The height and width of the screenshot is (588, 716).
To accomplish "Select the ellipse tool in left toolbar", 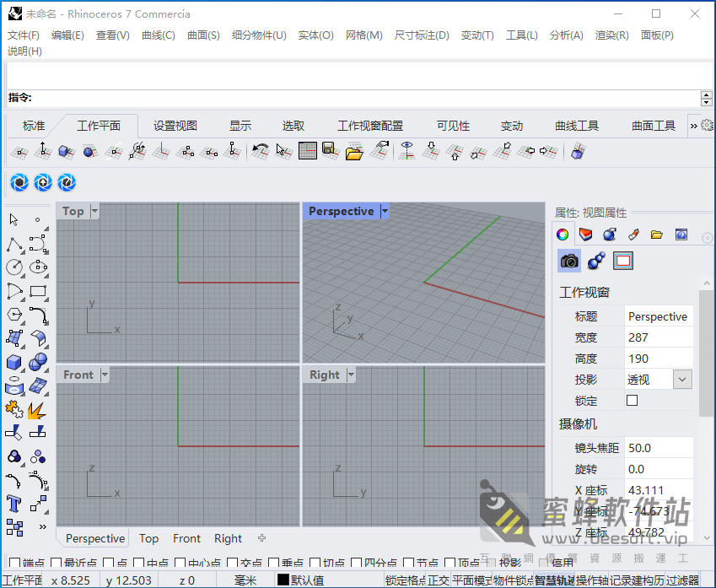I will pyautogui.click(x=38, y=267).
